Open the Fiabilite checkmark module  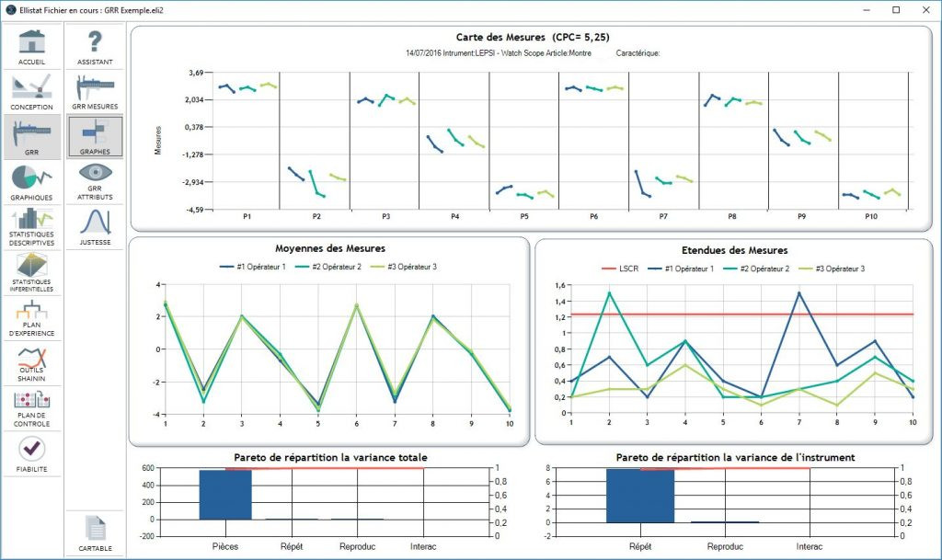[x=32, y=454]
